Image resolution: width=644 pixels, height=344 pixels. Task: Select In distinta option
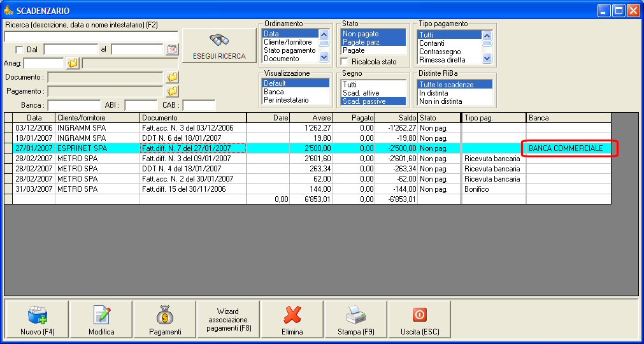(455, 93)
